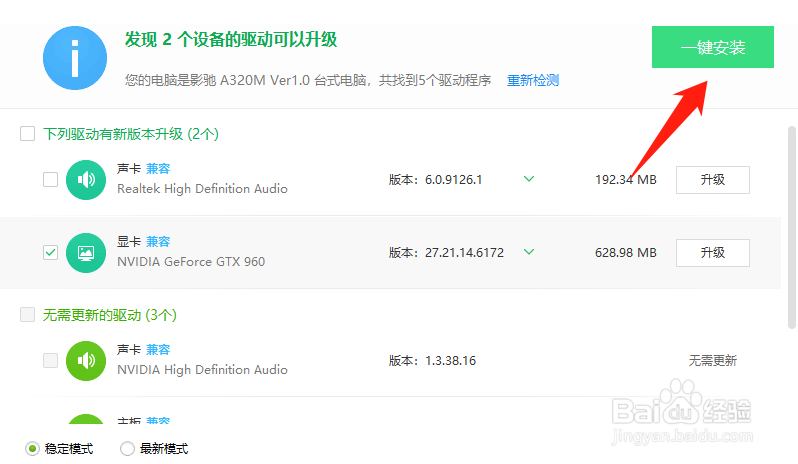Click the blue info icon at top
This screenshot has width=798, height=464.
point(75,58)
